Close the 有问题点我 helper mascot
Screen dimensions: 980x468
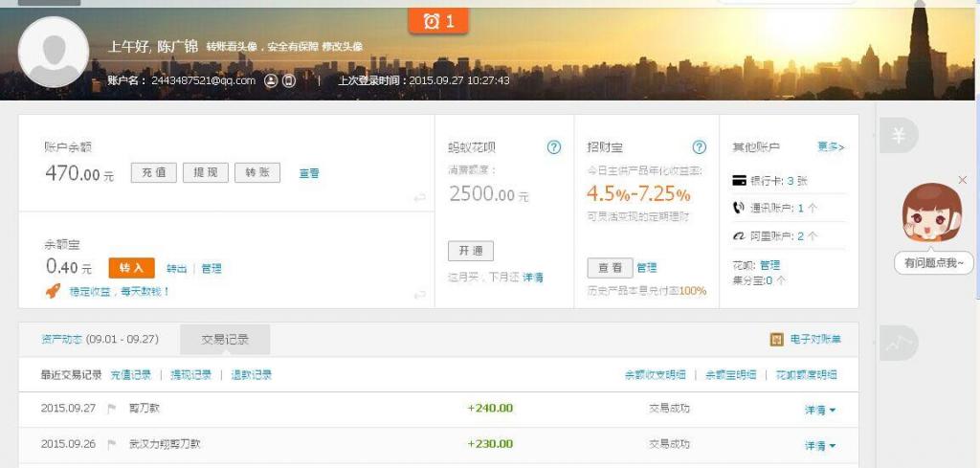(962, 180)
